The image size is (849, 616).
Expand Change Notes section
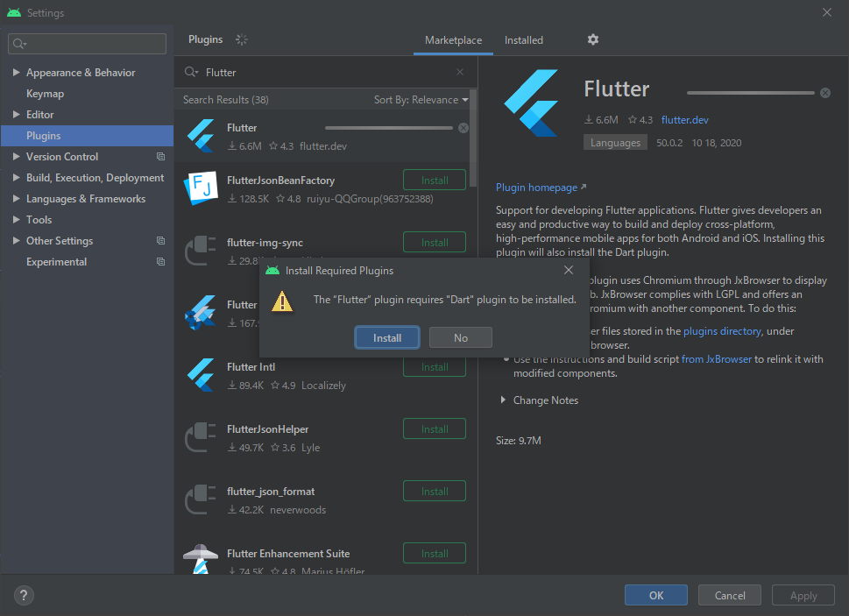(503, 400)
